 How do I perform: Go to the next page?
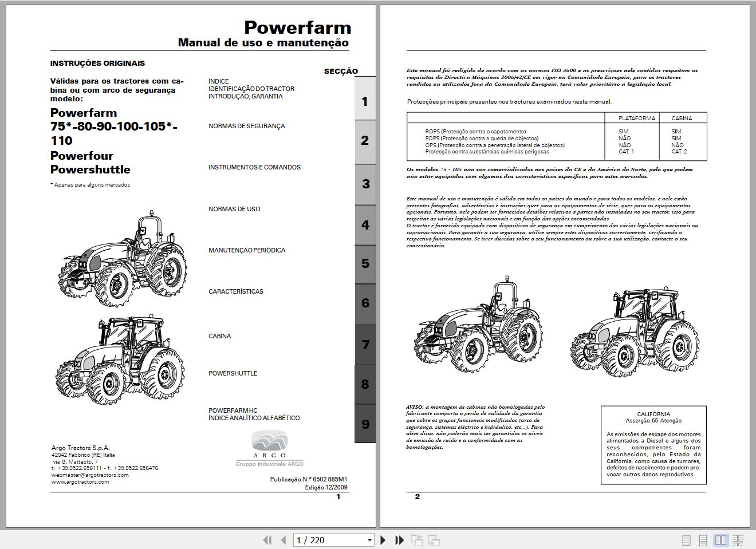[383, 540]
